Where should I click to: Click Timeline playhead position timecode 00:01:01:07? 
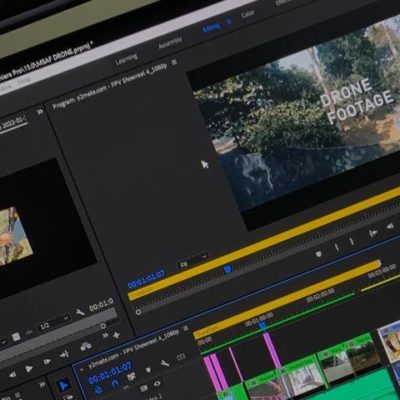pyautogui.click(x=110, y=373)
